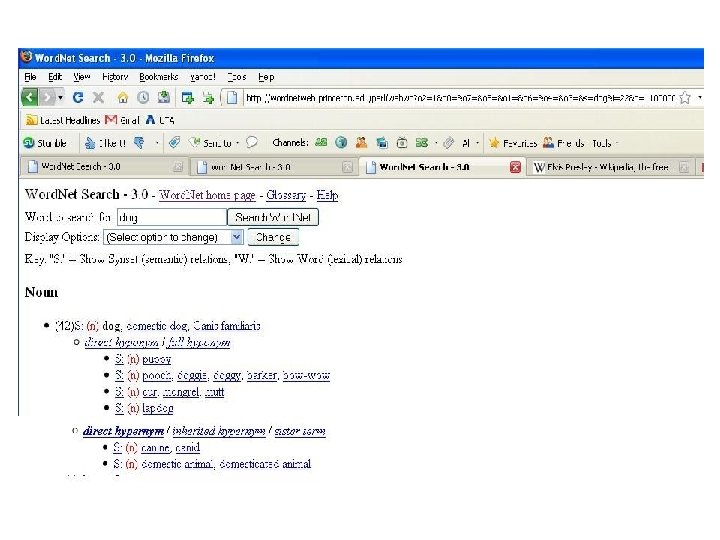The image size is (720, 540).
Task: Open the File menu
Action: point(30,77)
